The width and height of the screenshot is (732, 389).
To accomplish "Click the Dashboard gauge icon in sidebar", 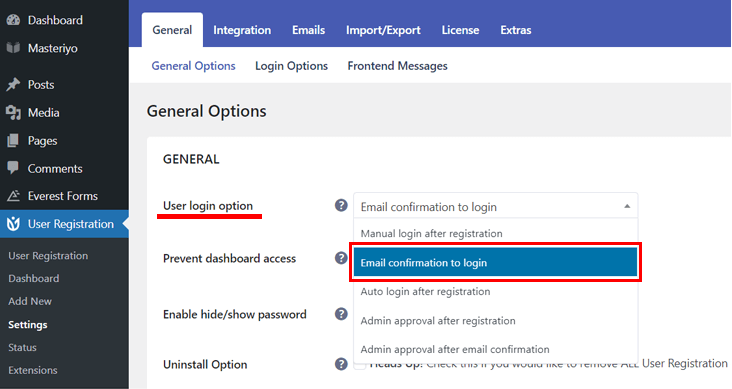I will tap(13, 20).
